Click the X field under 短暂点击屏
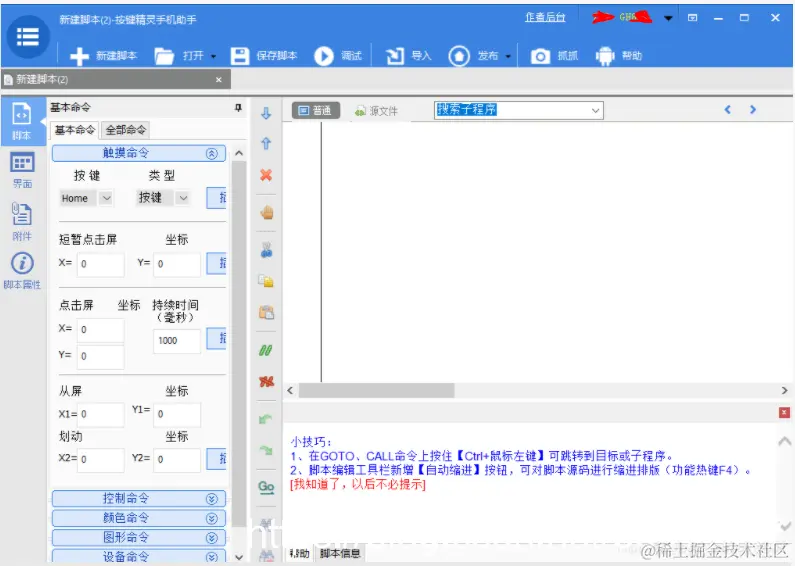The width and height of the screenshot is (795, 566). coord(101,264)
